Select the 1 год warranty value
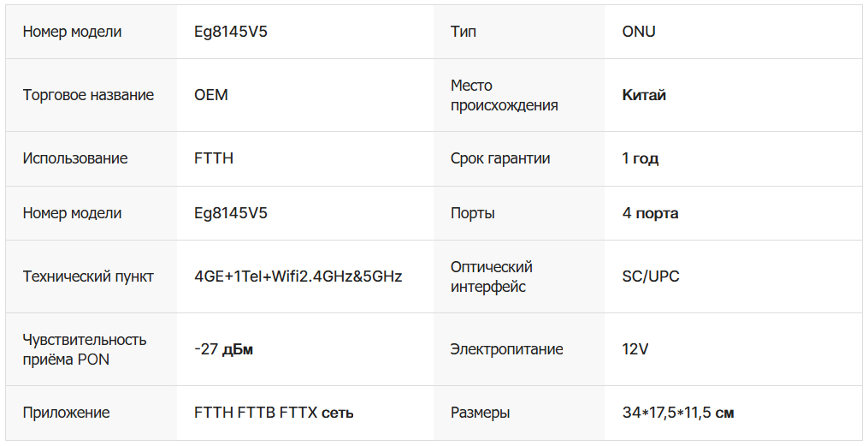Image resolution: width=868 pixels, height=446 pixels. [640, 158]
